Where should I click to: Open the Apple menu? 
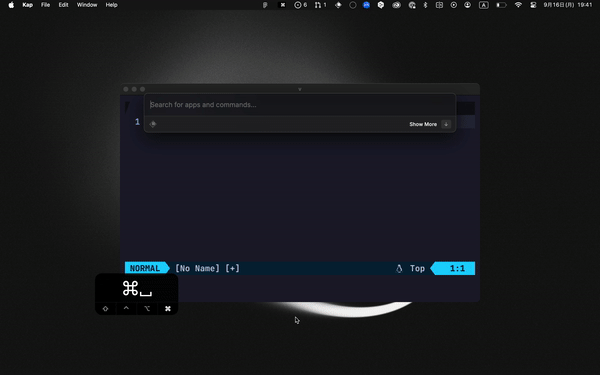coord(11,5)
